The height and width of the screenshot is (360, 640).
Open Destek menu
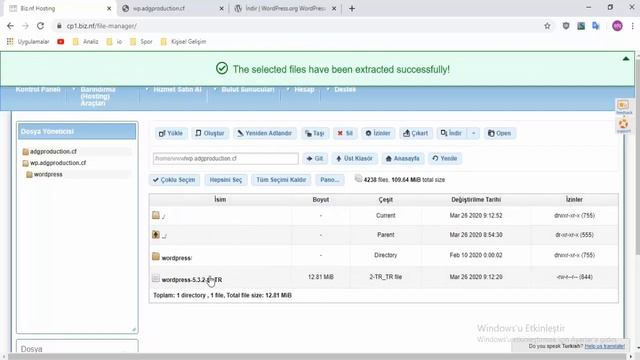(345, 89)
